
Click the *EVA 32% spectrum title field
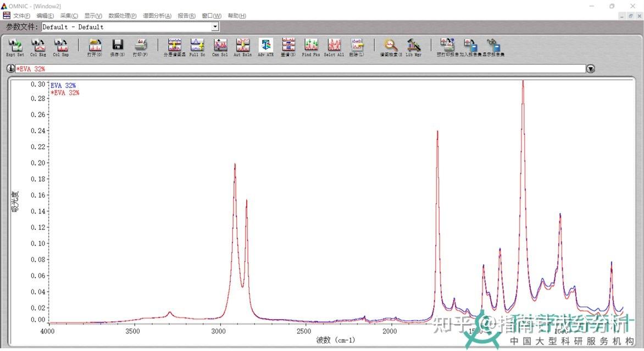pos(301,69)
